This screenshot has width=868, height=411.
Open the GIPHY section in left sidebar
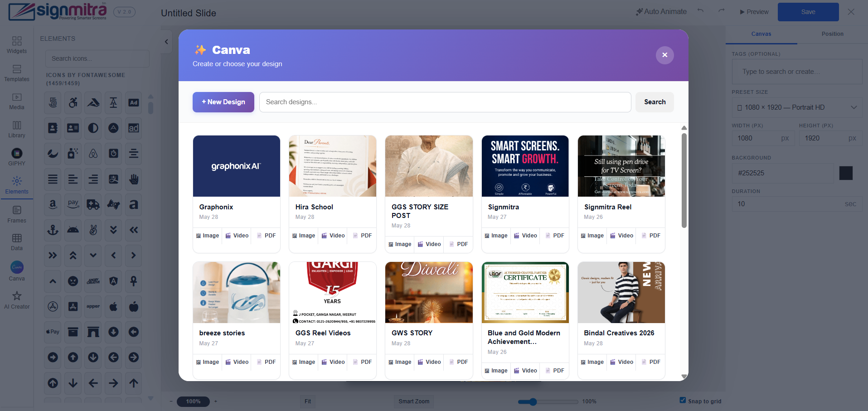coord(17,157)
